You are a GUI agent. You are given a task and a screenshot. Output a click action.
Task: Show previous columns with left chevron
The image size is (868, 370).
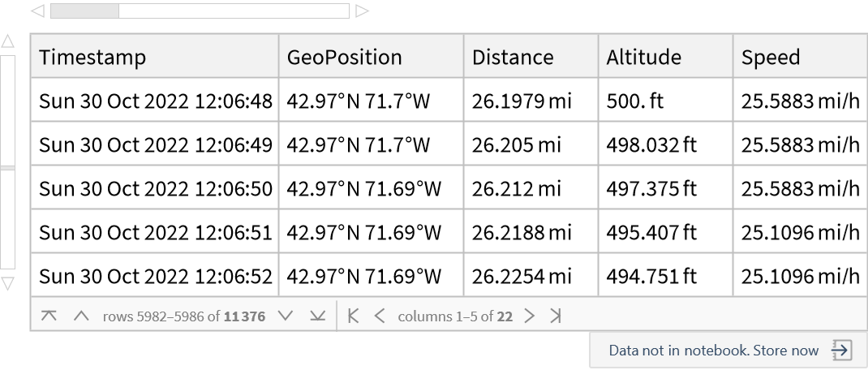pos(379,316)
